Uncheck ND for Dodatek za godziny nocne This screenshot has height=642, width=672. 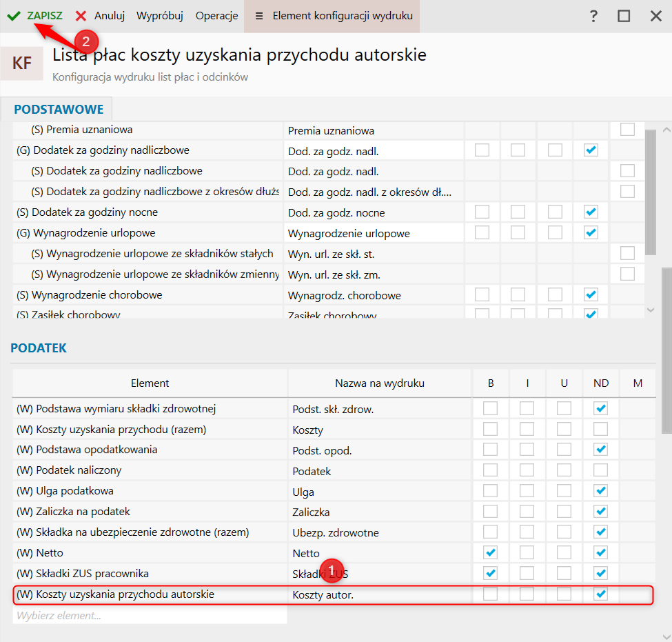591,212
